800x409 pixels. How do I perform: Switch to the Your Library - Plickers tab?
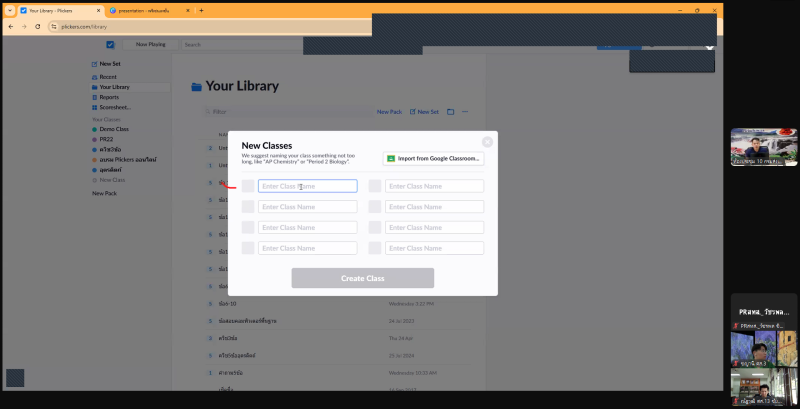tap(60, 10)
